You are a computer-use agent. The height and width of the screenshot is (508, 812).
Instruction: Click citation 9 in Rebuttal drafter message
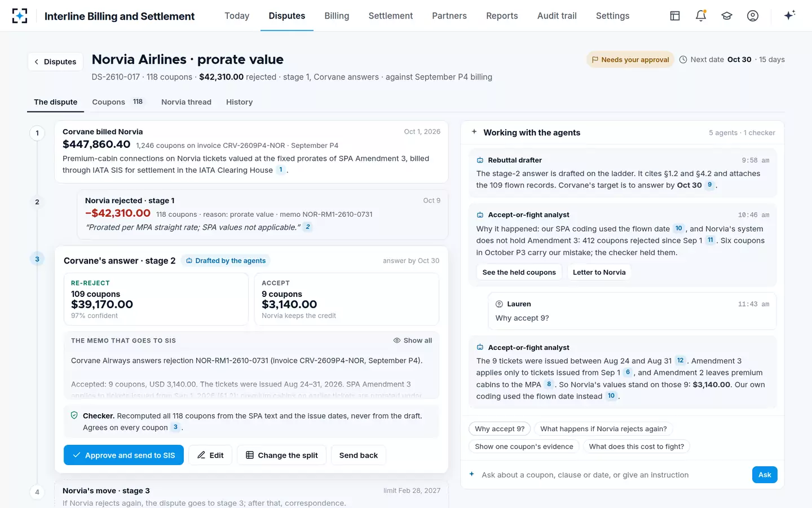click(710, 185)
